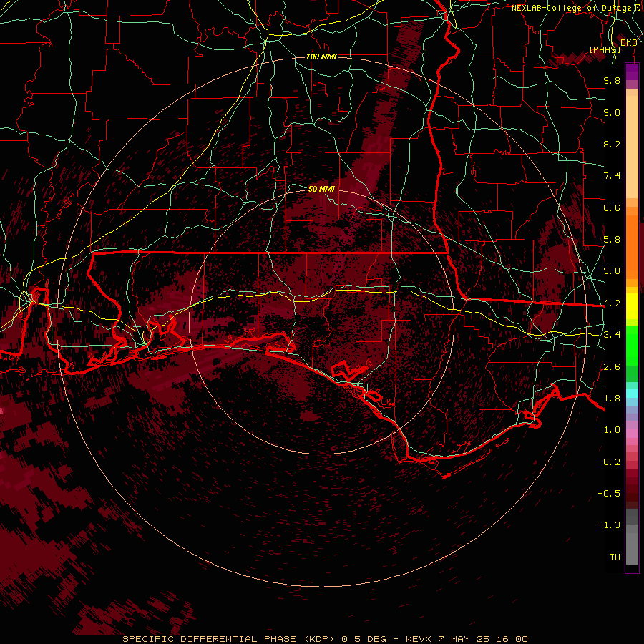Viewport: 644px width, 644px height.
Task: Pick the bright green segment of color bar
Action: [x=632, y=345]
